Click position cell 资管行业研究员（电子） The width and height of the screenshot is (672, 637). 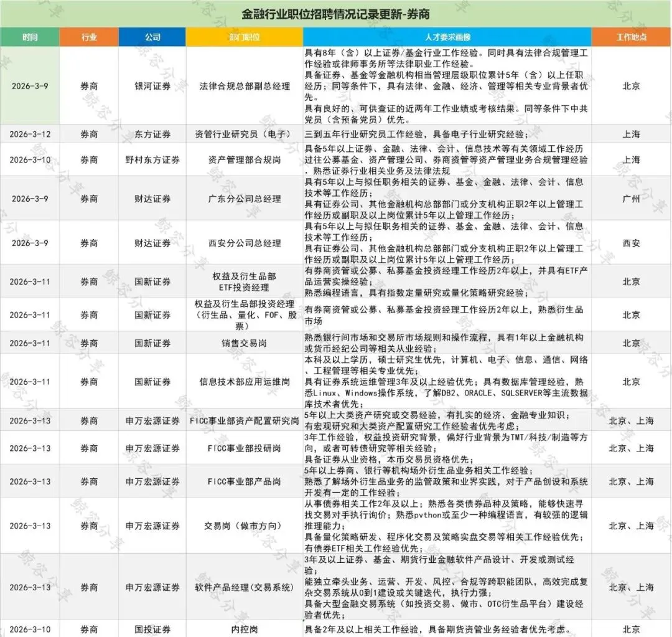pyautogui.click(x=245, y=134)
